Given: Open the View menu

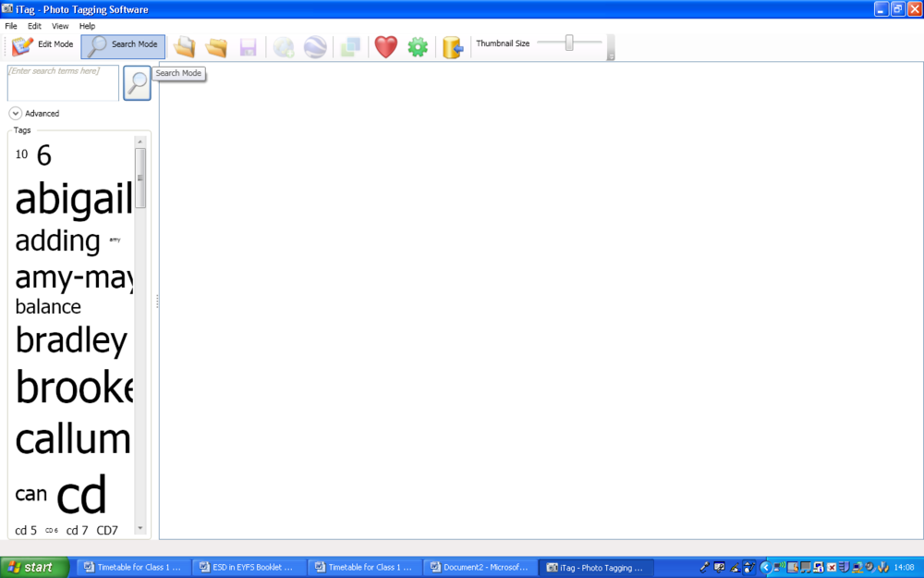Looking at the screenshot, I should tap(60, 26).
